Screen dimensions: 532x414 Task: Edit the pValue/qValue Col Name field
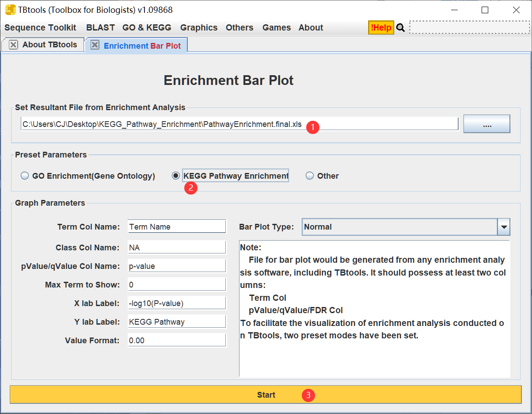[x=177, y=266]
